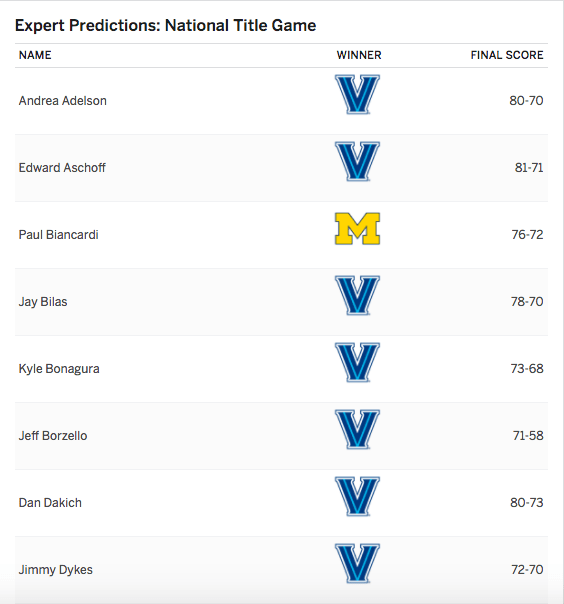Click the name Andrea Adelson
Viewport: 564px width, 604px height.
(x=63, y=101)
